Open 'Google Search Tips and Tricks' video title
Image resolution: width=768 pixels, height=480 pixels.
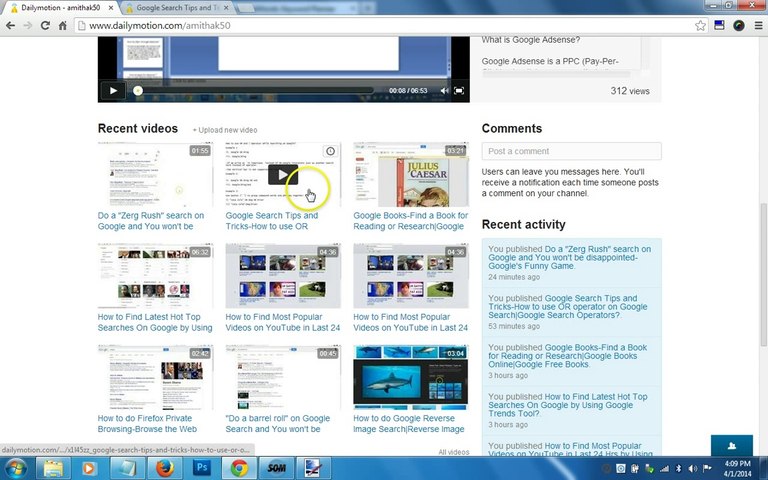pos(272,221)
